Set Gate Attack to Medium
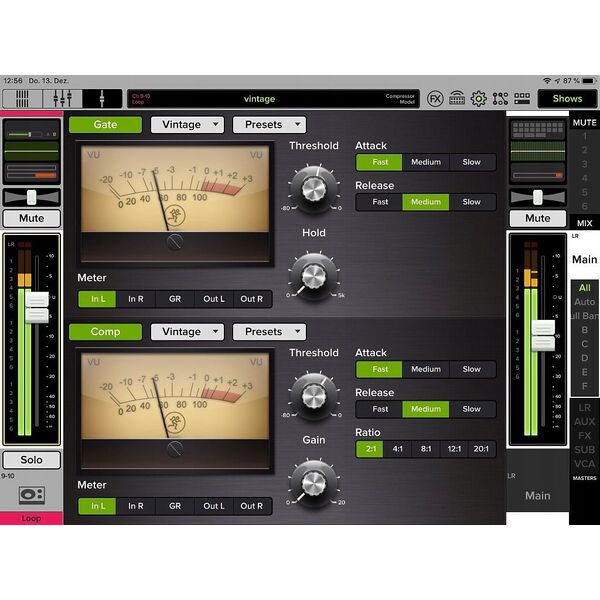 [426, 162]
